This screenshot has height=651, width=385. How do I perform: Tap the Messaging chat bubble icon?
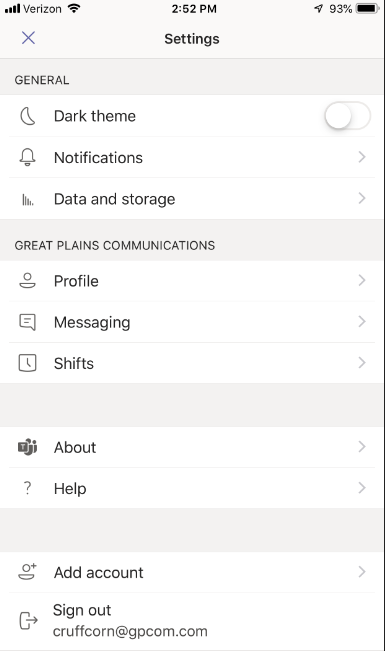27,322
